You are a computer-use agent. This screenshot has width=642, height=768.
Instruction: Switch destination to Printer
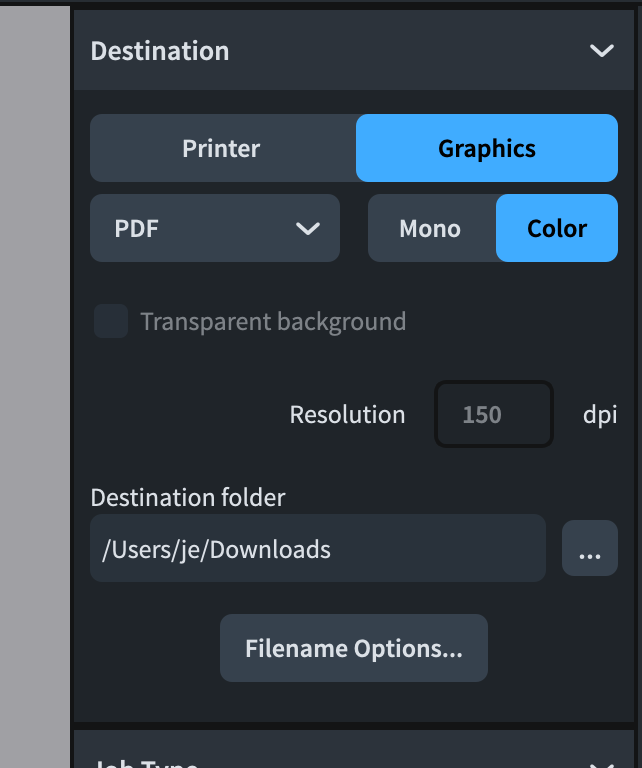click(222, 149)
